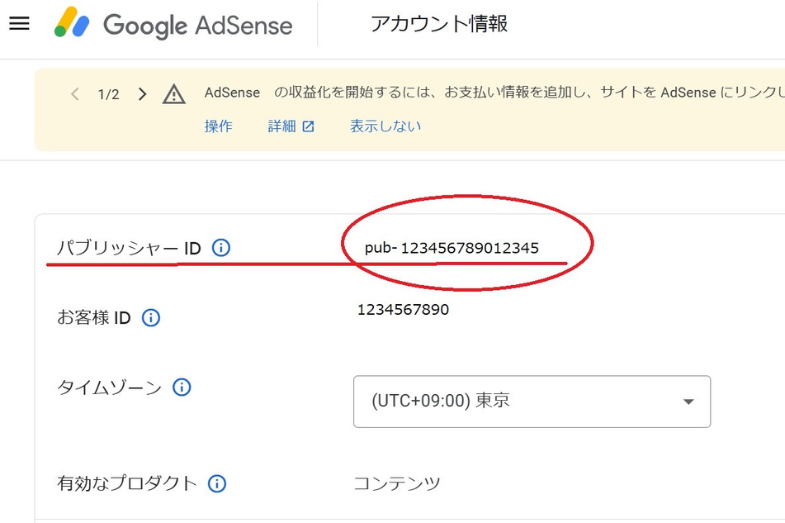The width and height of the screenshot is (785, 523).
Task: Click the Google AdSense logo
Action: [x=173, y=24]
